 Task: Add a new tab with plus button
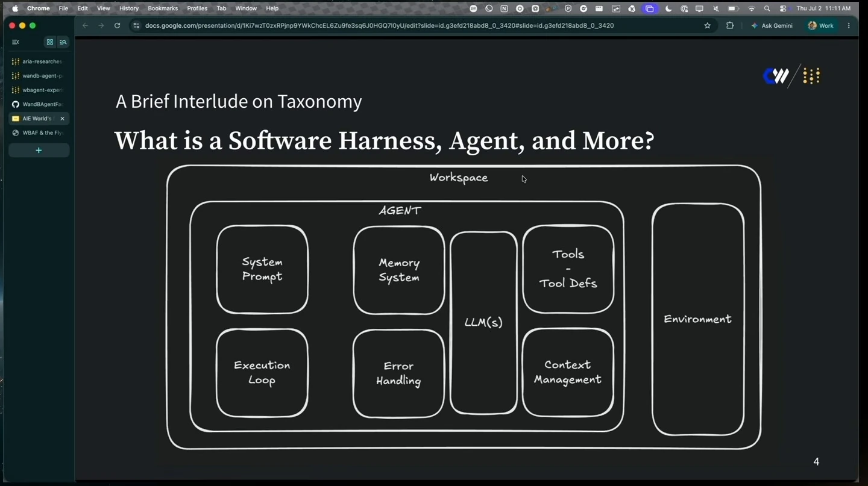pyautogui.click(x=39, y=150)
